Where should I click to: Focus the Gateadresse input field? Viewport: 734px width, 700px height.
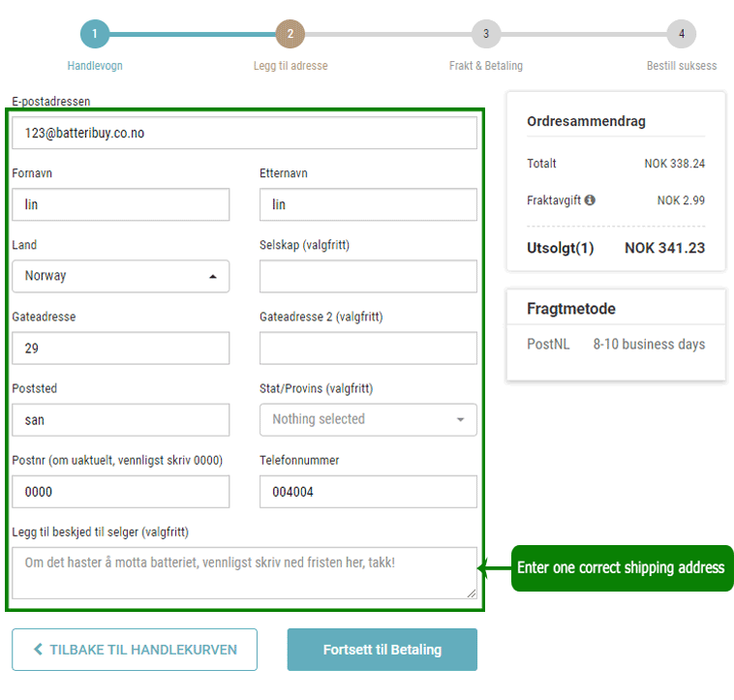click(121, 348)
